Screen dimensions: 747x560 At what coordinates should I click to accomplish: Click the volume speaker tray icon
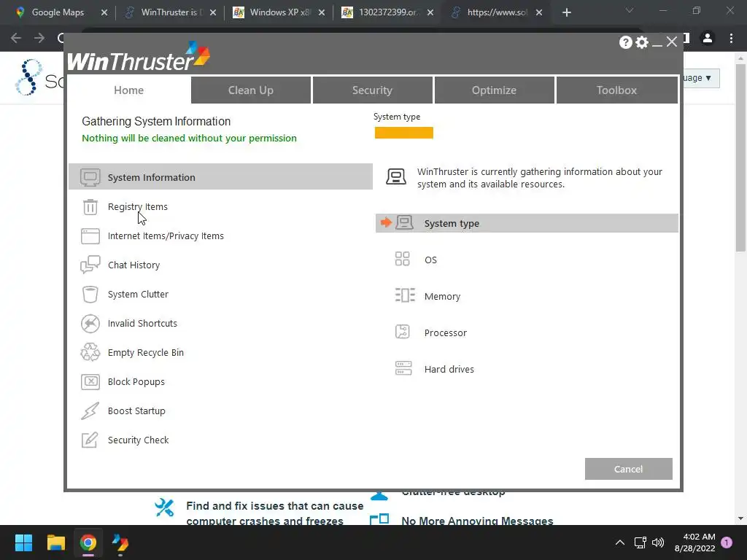pos(658,542)
